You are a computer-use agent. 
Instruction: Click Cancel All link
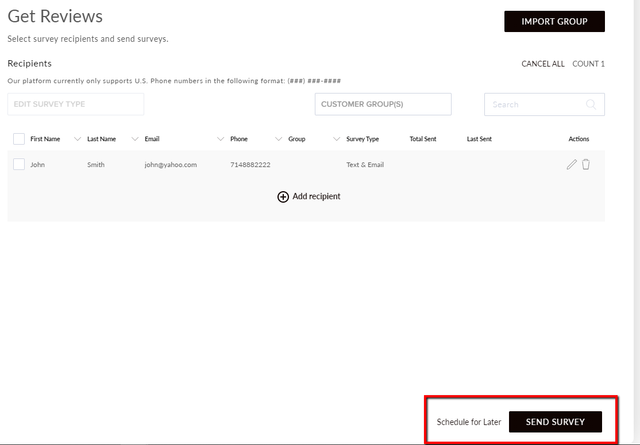pos(543,64)
